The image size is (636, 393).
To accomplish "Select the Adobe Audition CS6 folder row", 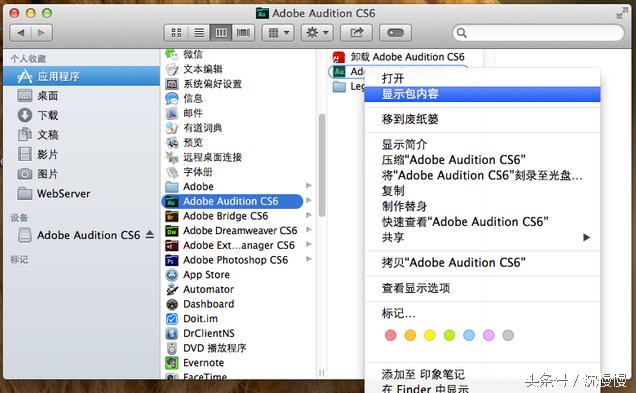I will pos(232,201).
